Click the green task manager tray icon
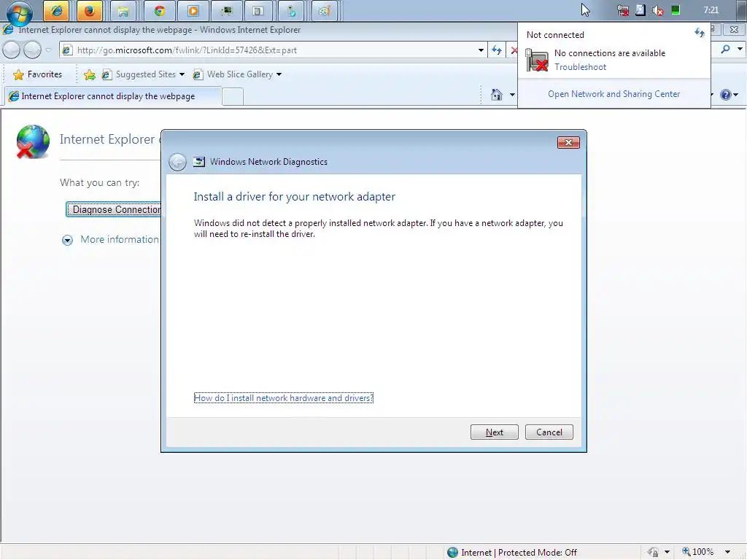 676,10
